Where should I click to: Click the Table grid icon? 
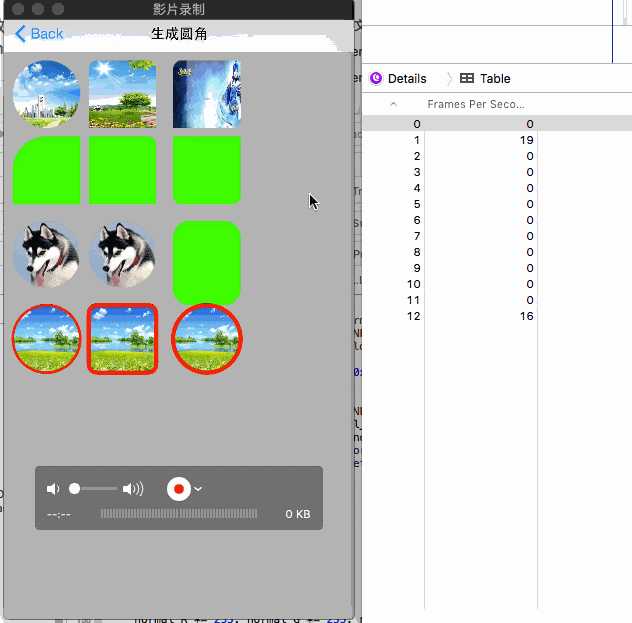coord(467,78)
